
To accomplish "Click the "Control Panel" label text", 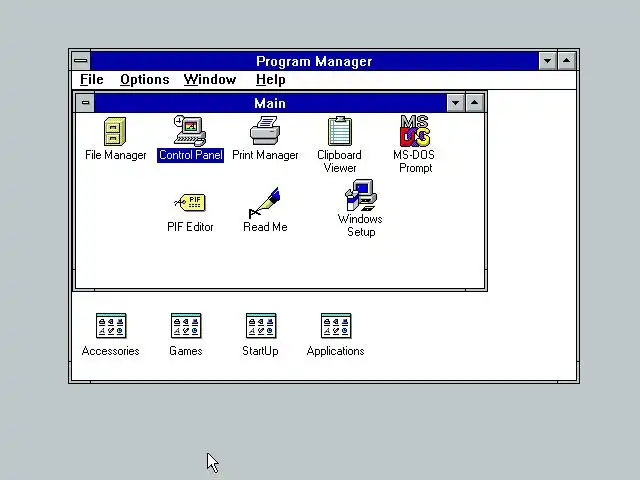I will click(191, 155).
